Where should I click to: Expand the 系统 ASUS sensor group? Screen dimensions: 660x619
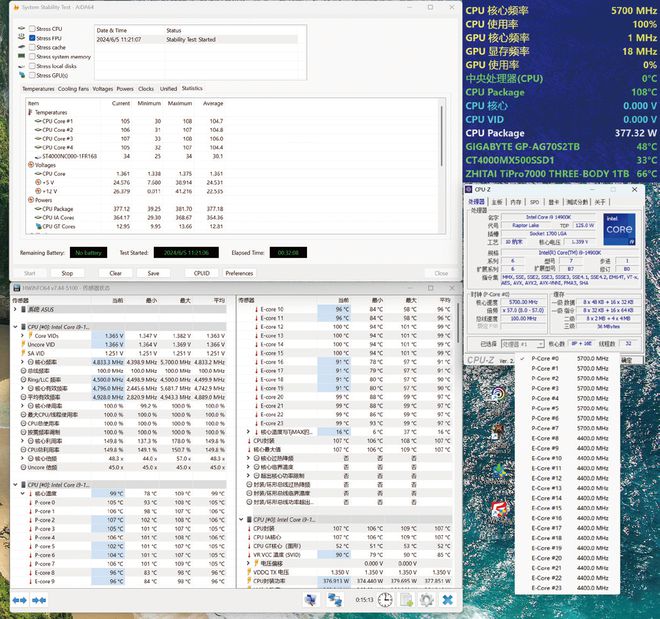tap(16, 309)
